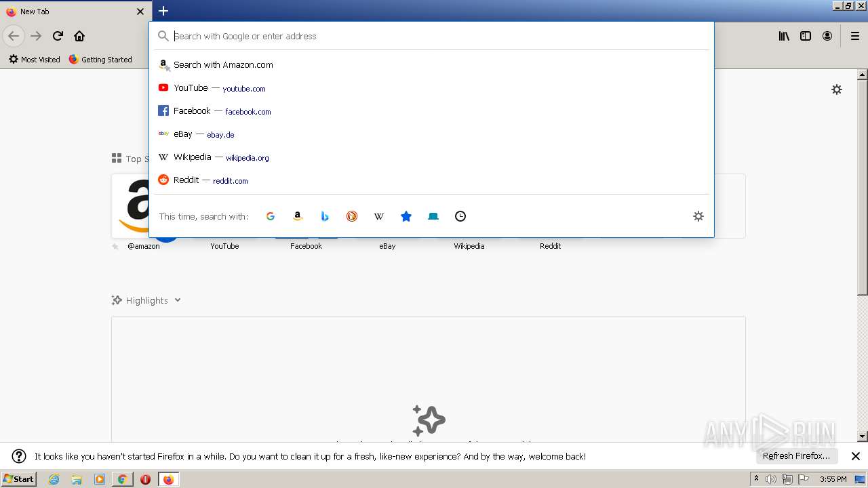This screenshot has height=488, width=868.
Task: Click the question mark notification icon
Action: [x=19, y=456]
